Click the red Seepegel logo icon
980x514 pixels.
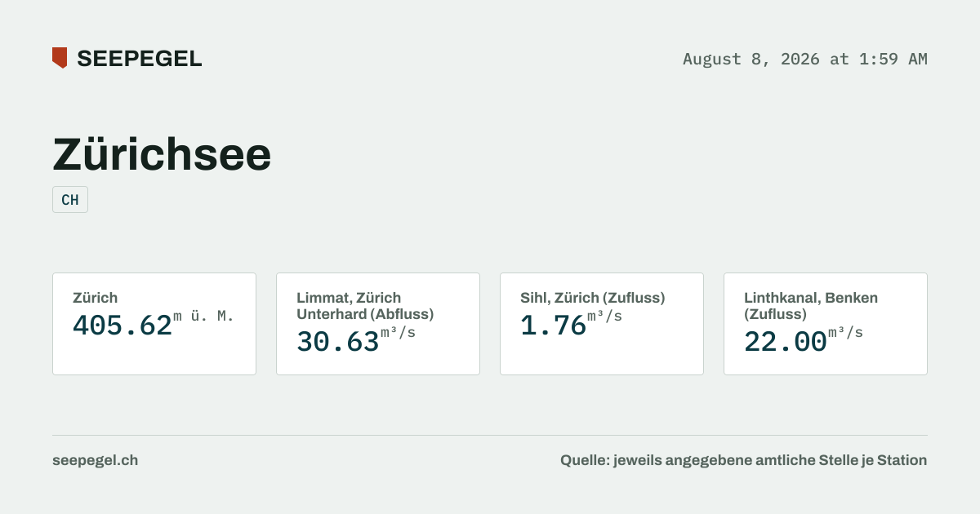click(x=60, y=58)
